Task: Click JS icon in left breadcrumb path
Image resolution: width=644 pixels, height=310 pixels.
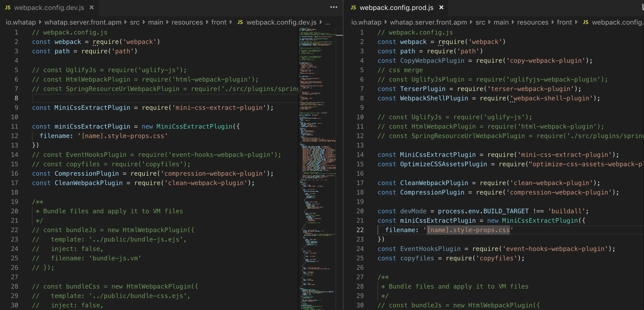Action: coord(240,22)
